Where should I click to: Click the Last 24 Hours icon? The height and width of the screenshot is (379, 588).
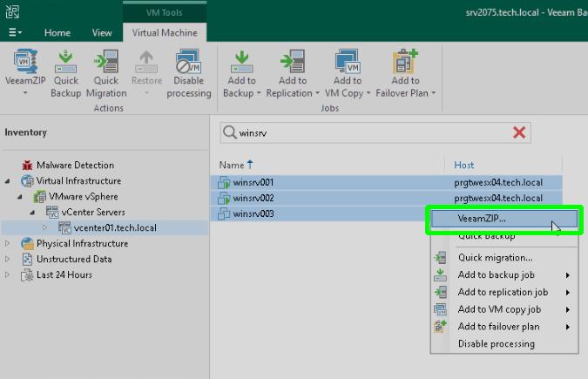27,275
